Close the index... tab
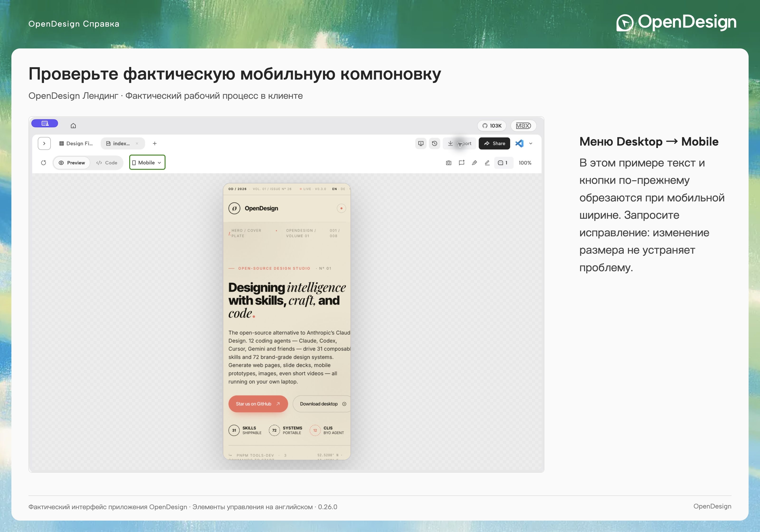 click(137, 143)
